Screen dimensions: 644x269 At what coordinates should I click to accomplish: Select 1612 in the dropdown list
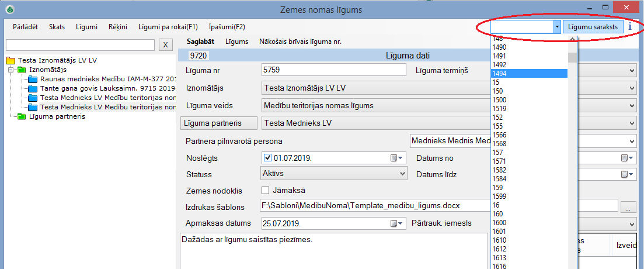click(530, 249)
